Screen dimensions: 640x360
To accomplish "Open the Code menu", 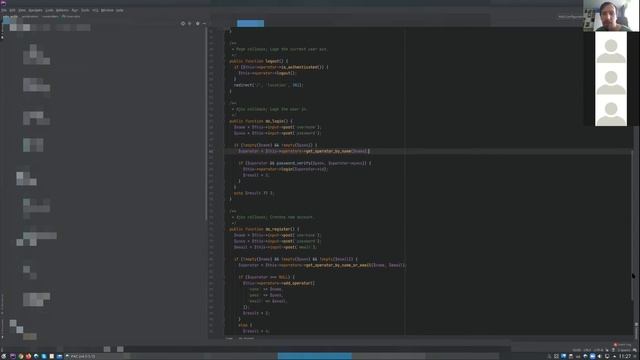I will [49, 10].
